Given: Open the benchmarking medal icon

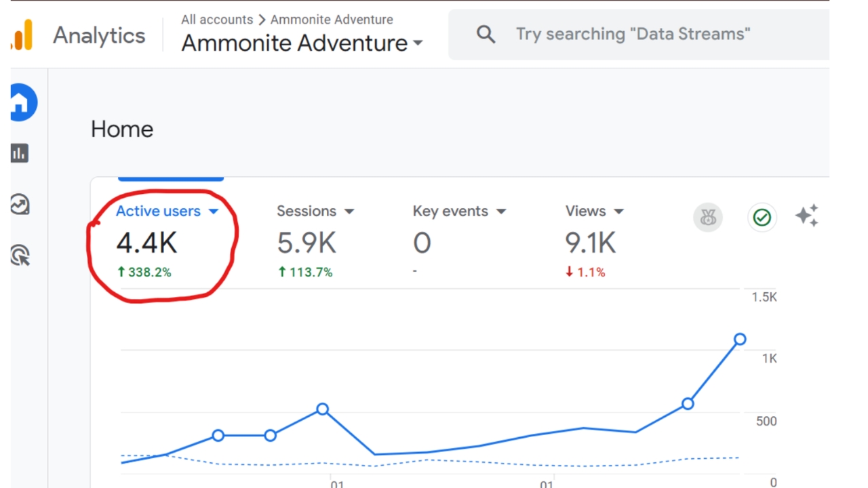Looking at the screenshot, I should tap(708, 217).
